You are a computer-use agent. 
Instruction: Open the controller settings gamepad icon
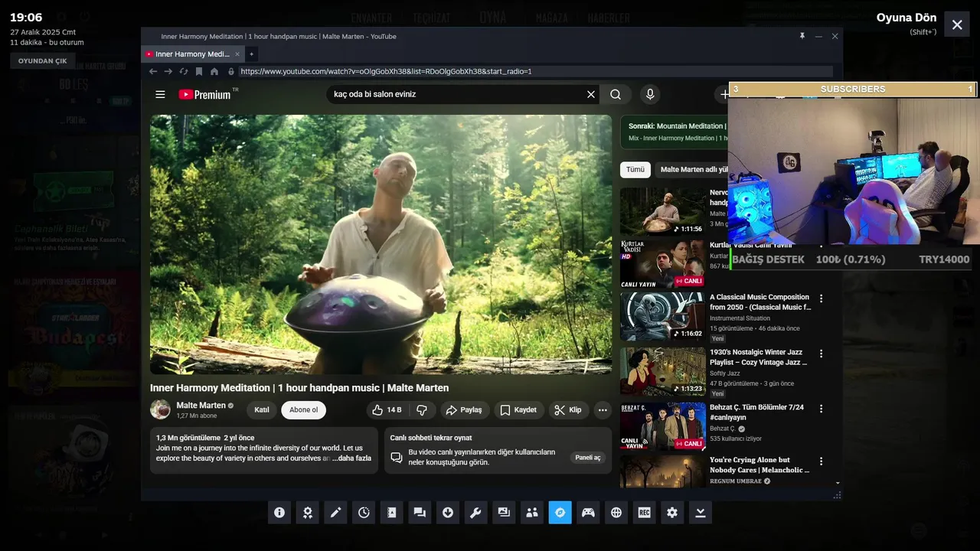[x=588, y=513]
